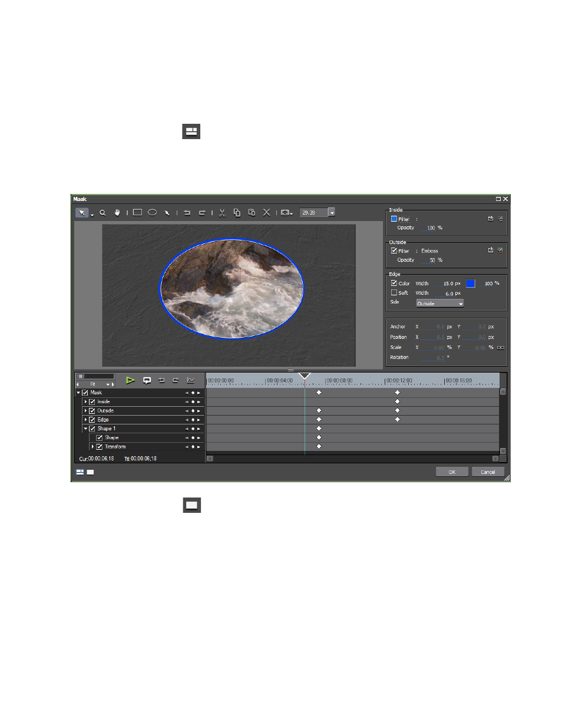The width and height of the screenshot is (562, 728).
Task: Open the blue edge color swatch
Action: (471, 284)
